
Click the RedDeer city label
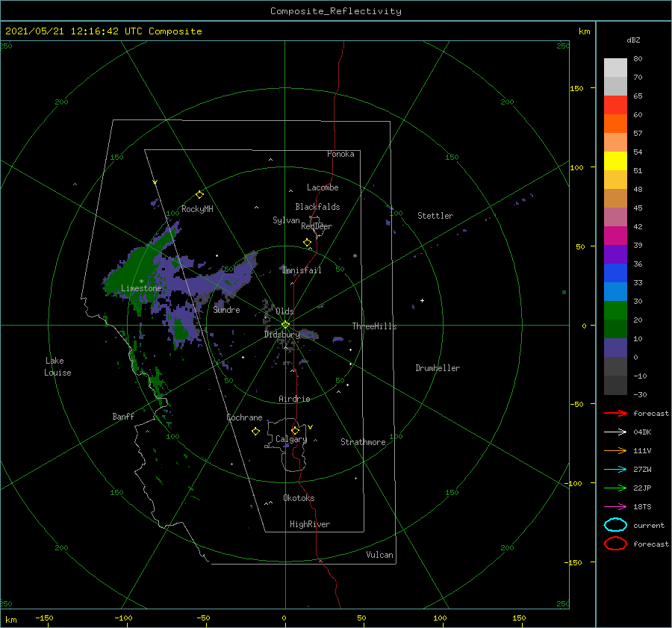[x=317, y=226]
